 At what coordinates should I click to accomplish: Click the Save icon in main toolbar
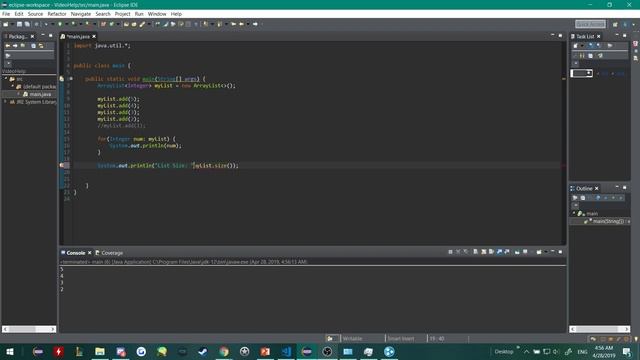pyautogui.click(x=19, y=24)
